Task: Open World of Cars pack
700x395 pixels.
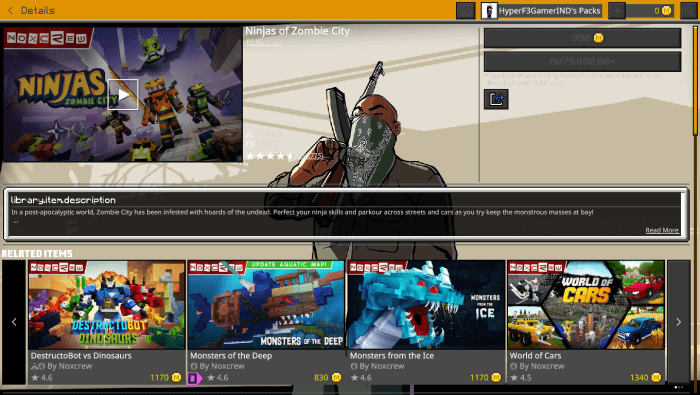Action: (586, 322)
